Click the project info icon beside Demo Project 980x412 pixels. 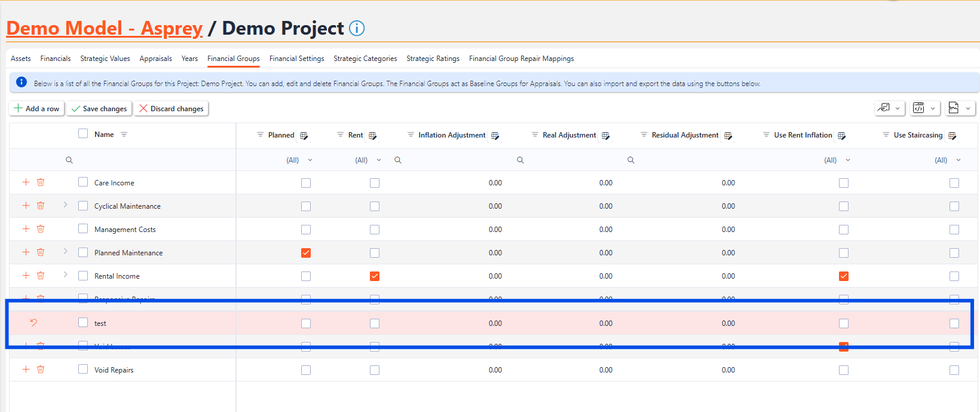(357, 28)
